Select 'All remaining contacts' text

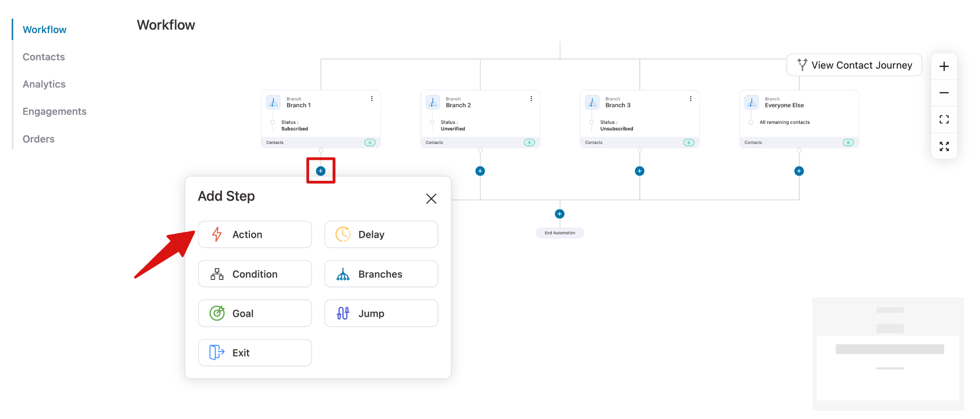tap(785, 122)
